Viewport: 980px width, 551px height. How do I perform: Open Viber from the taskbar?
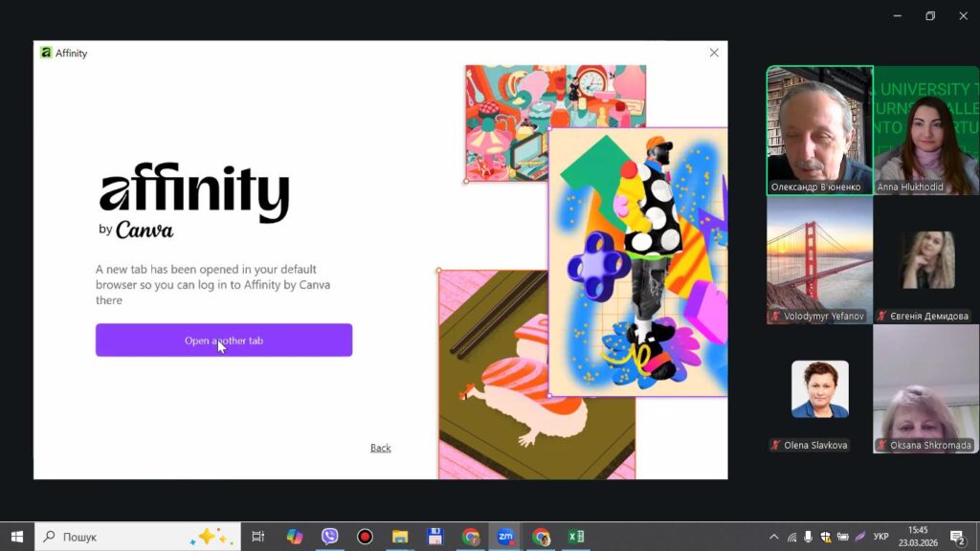pyautogui.click(x=330, y=537)
